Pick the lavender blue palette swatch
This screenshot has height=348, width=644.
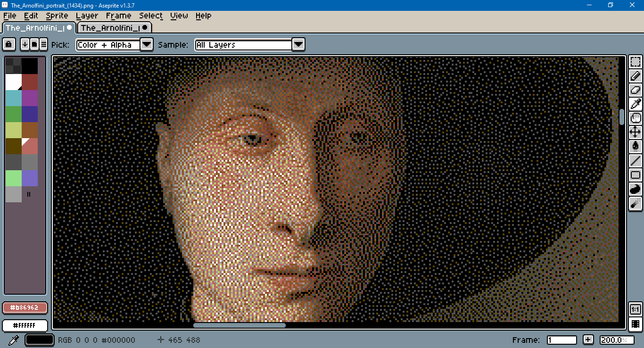30,178
